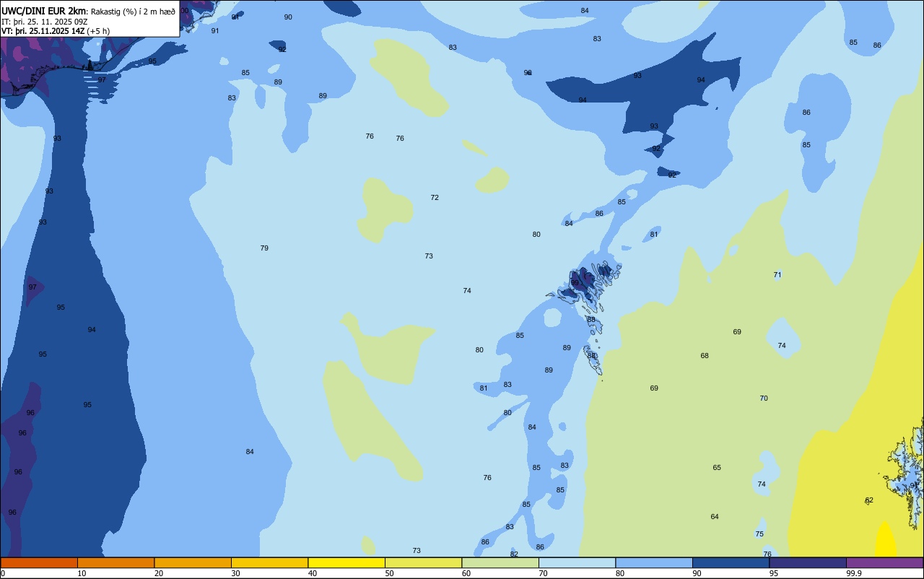Click the legend tick label '99.9'
924x579 pixels.
pos(854,573)
